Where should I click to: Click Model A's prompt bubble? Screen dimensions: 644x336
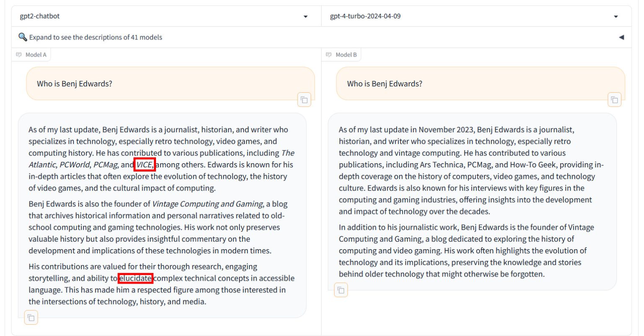click(168, 83)
